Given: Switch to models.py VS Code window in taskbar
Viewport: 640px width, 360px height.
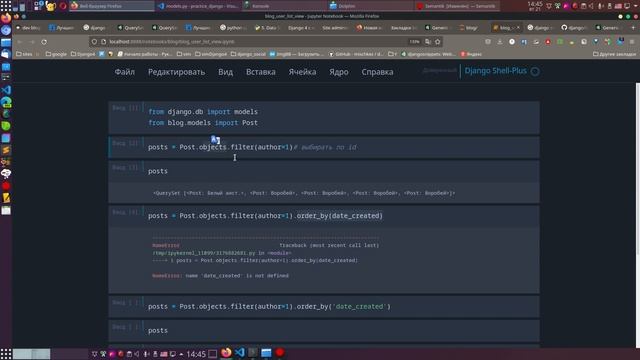Looking at the screenshot, I should (198, 6).
